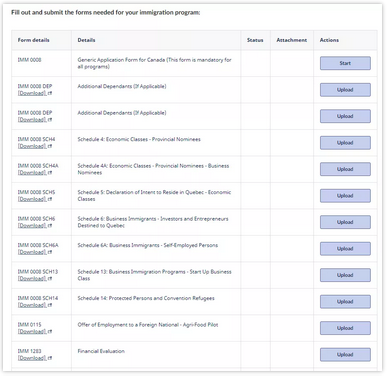The width and height of the screenshot is (387, 376).
Task: Click the 'Fill out and submit the forms' heading
Action: coord(106,13)
